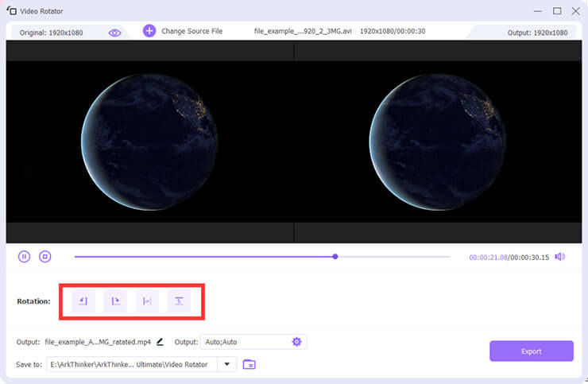This screenshot has width=588, height=384.
Task: Open output settings gear
Action: pyautogui.click(x=296, y=342)
